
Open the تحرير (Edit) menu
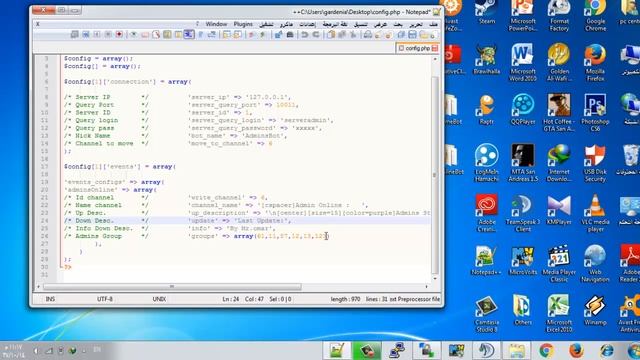[x=416, y=24]
